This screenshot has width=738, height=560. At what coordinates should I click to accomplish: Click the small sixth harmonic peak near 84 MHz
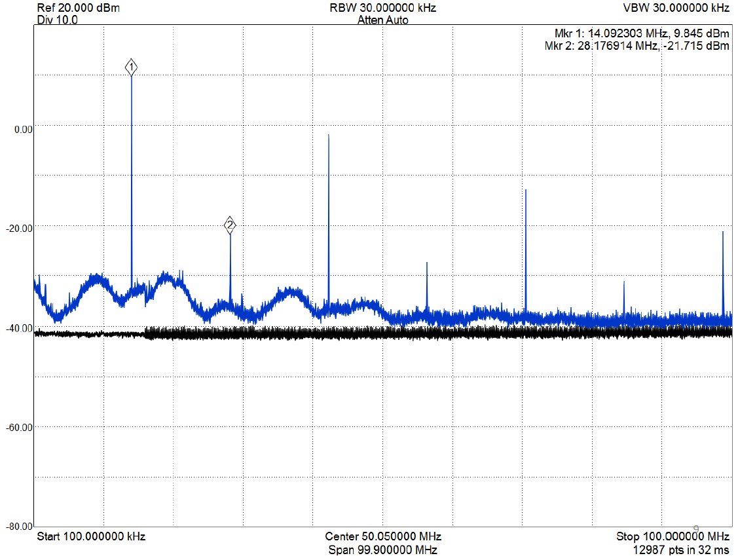[624, 283]
